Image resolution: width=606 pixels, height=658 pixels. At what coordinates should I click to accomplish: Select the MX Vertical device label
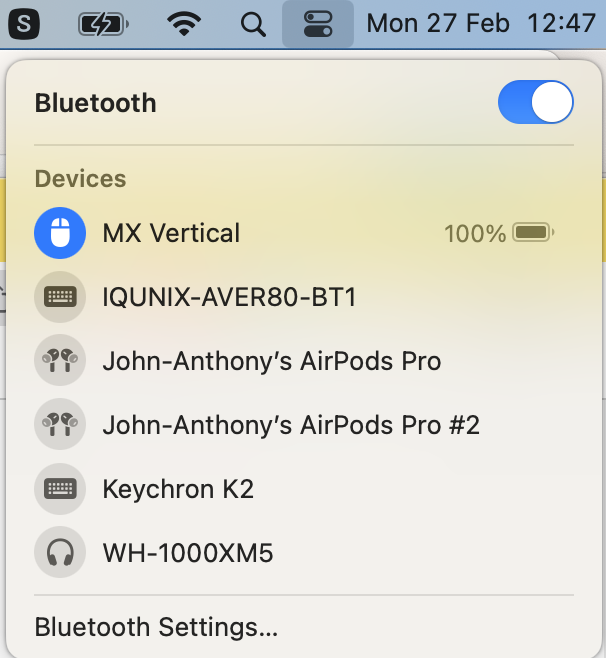click(x=171, y=233)
